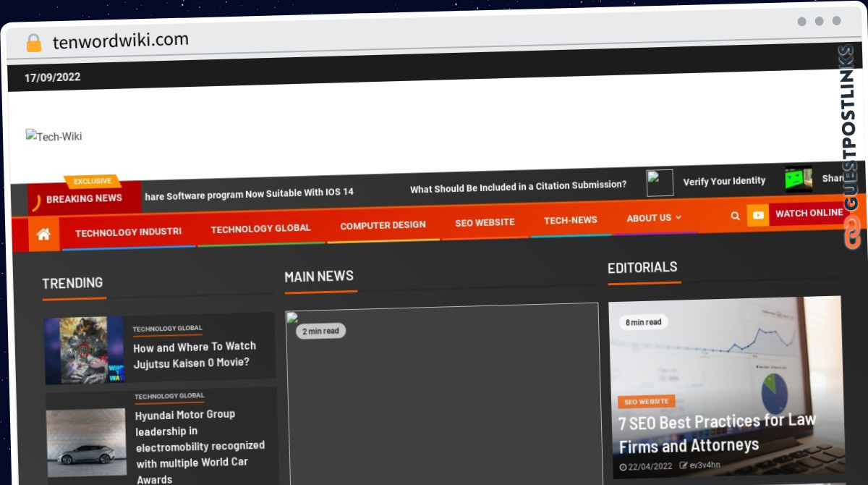The width and height of the screenshot is (868, 485).
Task: Open the Jujutsu Kaisen poster thumbnail
Action: pos(85,350)
